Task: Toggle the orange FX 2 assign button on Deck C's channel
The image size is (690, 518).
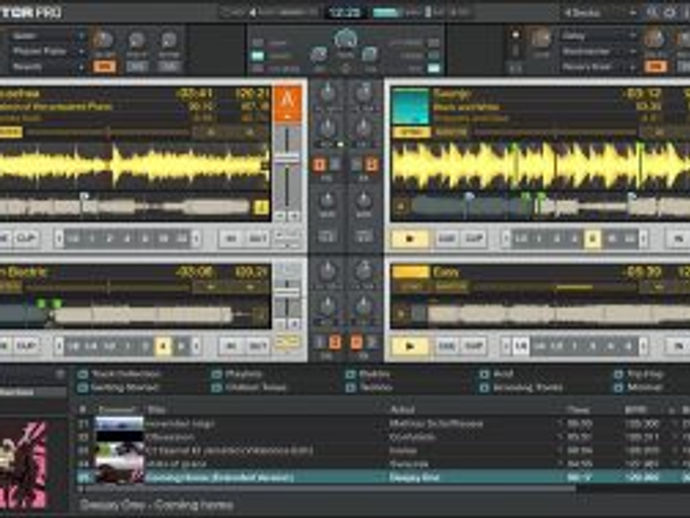Action: [x=334, y=342]
